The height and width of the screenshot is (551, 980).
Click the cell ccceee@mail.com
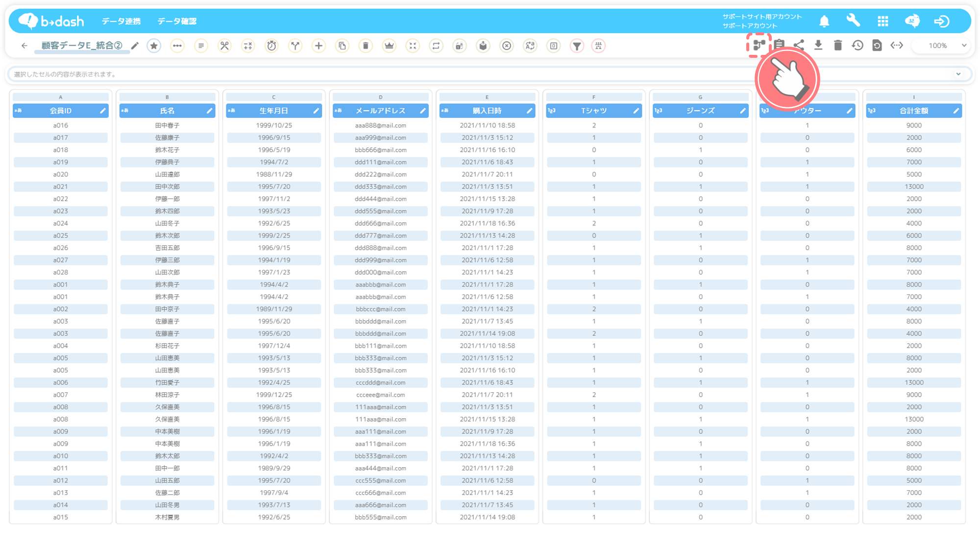(380, 395)
